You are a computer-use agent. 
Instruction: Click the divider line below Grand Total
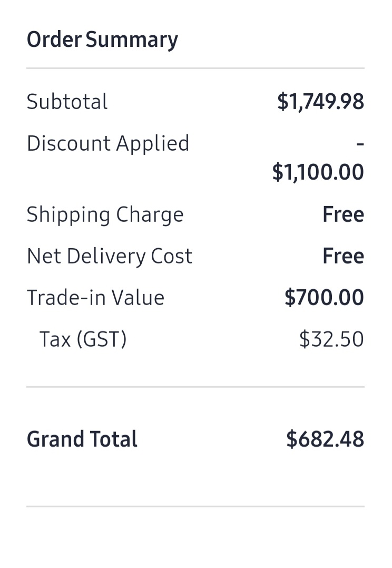coord(195,506)
